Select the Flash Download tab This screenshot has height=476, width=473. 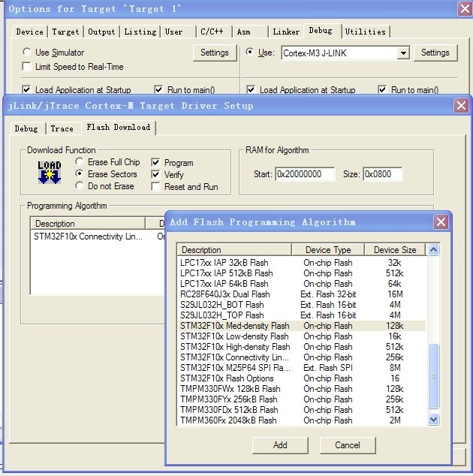[119, 128]
